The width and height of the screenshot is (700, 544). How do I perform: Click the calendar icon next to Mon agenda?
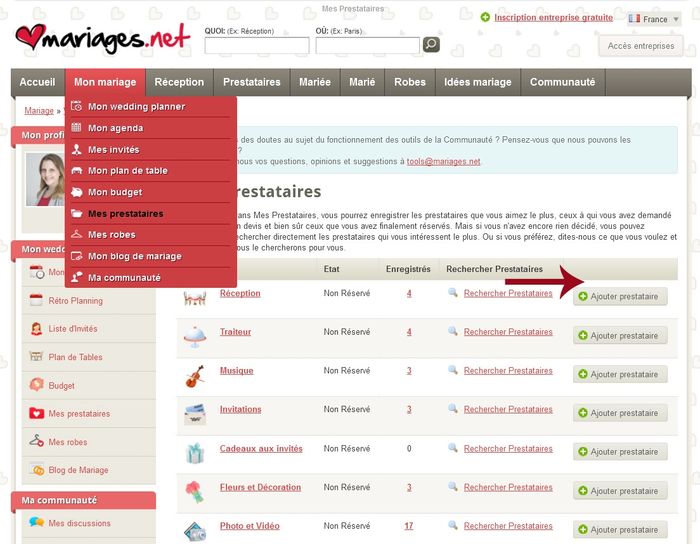click(x=77, y=128)
